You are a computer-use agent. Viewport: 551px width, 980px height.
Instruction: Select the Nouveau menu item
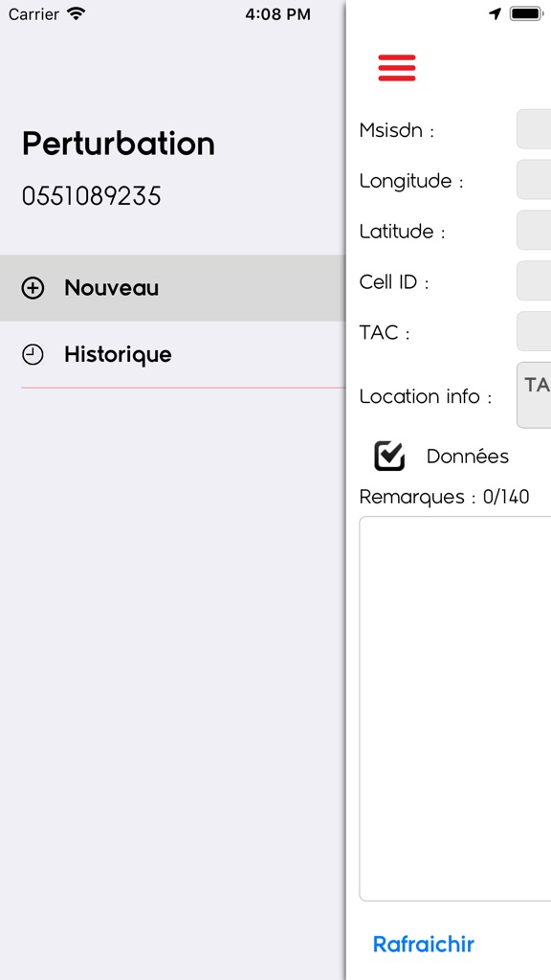tap(172, 288)
